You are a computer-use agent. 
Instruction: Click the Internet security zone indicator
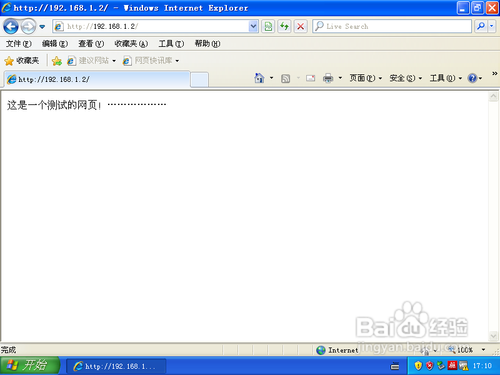(337, 350)
